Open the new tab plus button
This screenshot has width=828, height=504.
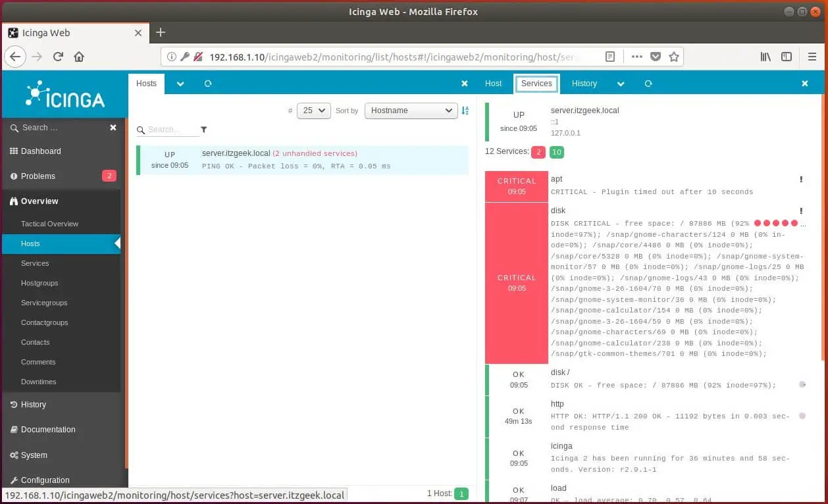point(160,32)
